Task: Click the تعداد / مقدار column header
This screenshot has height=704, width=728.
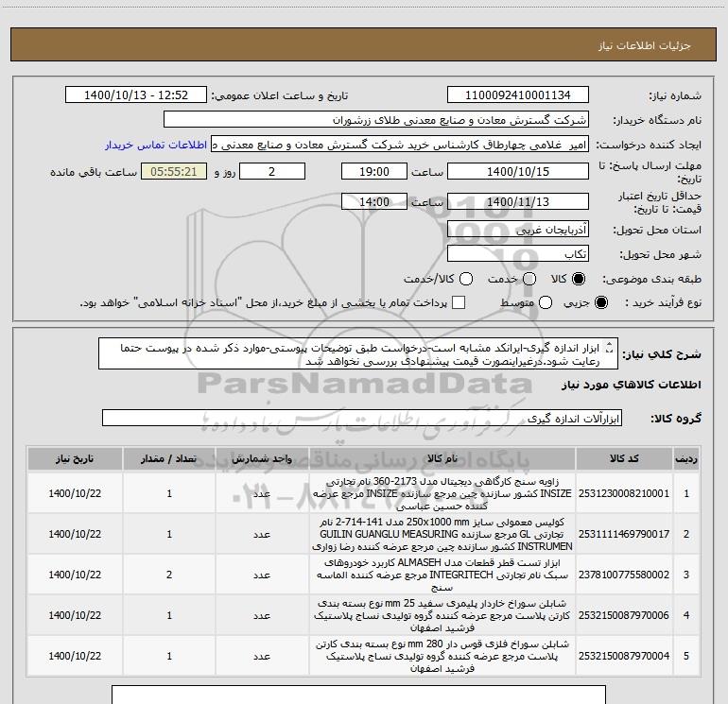Action: click(169, 459)
